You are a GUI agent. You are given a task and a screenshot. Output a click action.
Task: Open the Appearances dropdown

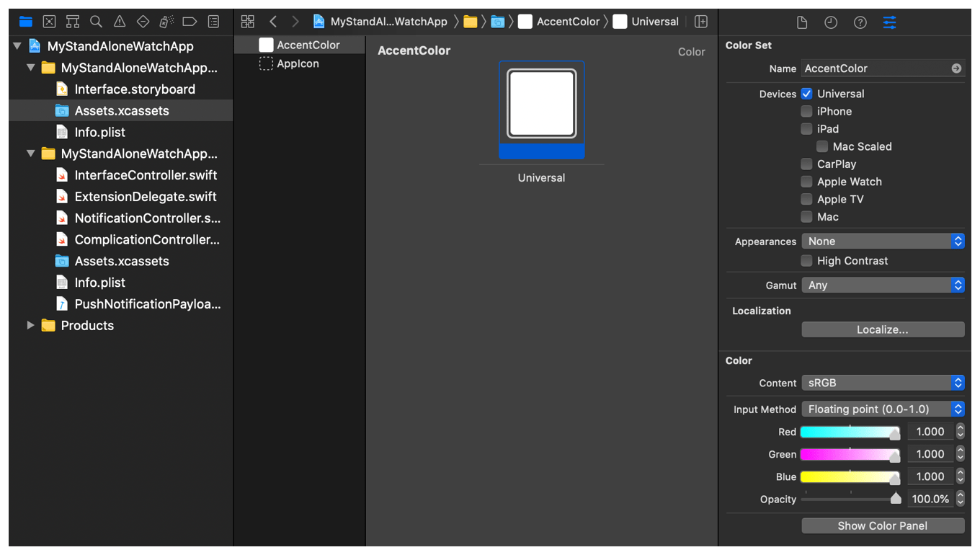pyautogui.click(x=883, y=241)
